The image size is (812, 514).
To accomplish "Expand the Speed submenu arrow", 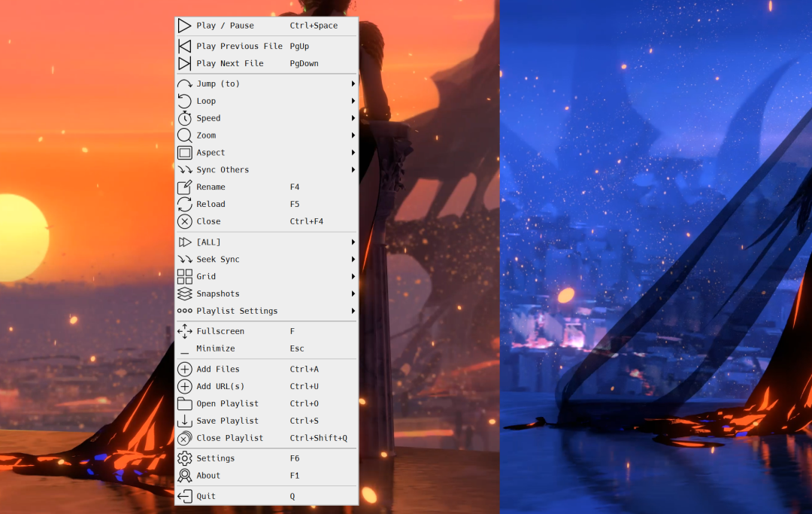I will click(353, 118).
